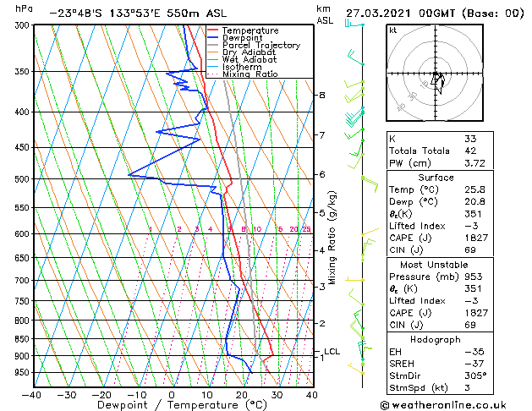Click the Isotherm legend label
Image resolution: width=532 pixels, height=411 pixels.
pos(242,67)
